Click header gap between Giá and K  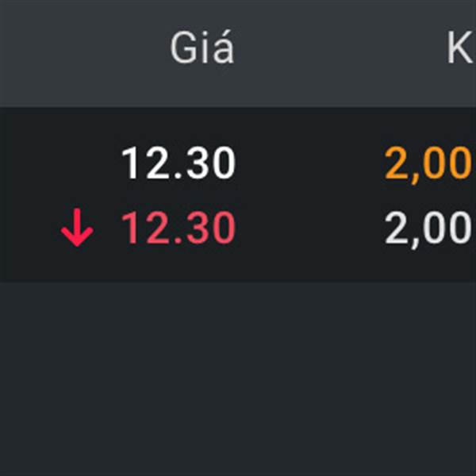tap(340, 48)
